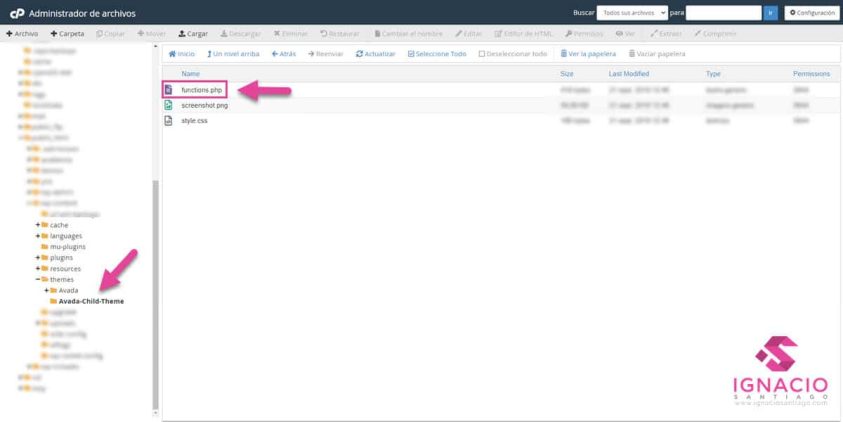Viewport: 843px width, 422px height.
Task: Click the Ver view button
Action: (625, 33)
